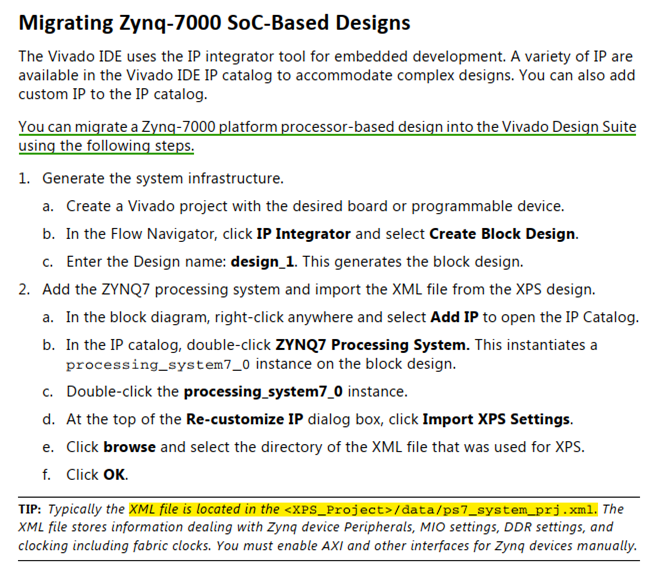This screenshot has width=656, height=572.
Task: Click the bold word 'browse'
Action: [x=130, y=447]
